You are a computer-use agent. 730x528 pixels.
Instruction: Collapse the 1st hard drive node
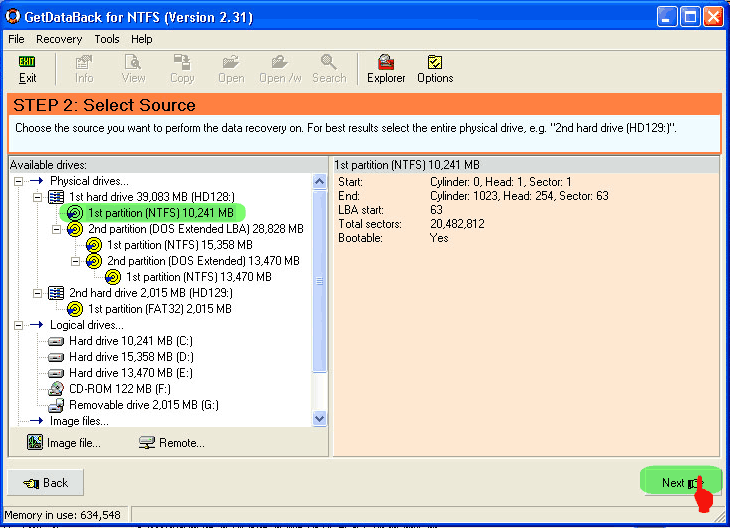pos(37,197)
